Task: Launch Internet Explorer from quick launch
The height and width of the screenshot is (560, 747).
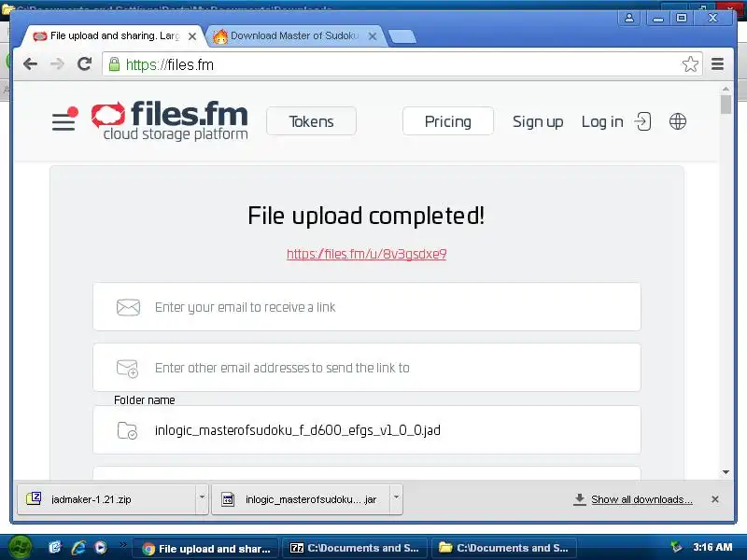Action: (78, 548)
